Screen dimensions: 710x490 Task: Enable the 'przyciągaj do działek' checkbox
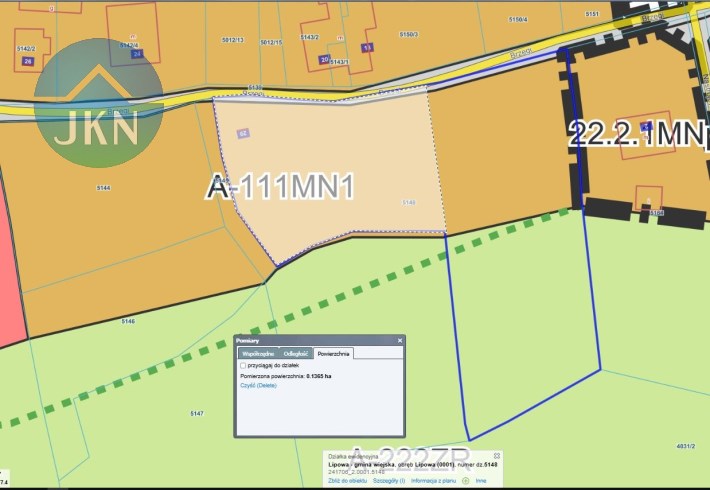click(x=244, y=366)
